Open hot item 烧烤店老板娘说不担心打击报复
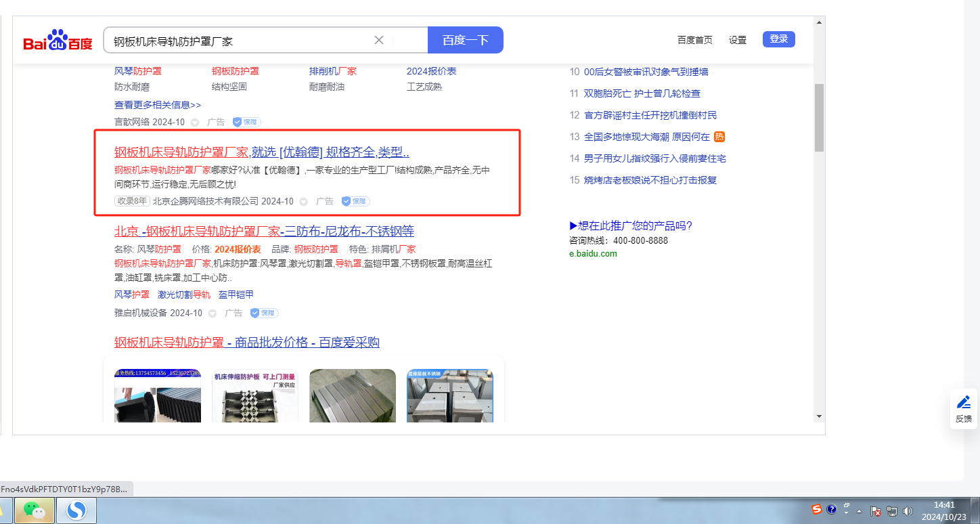Viewport: 980px width, 524px height. (x=650, y=180)
